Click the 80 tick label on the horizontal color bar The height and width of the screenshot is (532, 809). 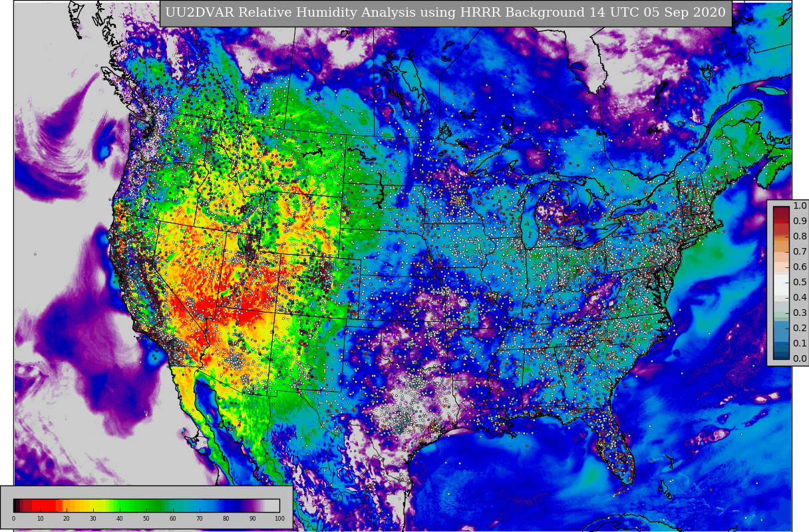click(x=226, y=519)
